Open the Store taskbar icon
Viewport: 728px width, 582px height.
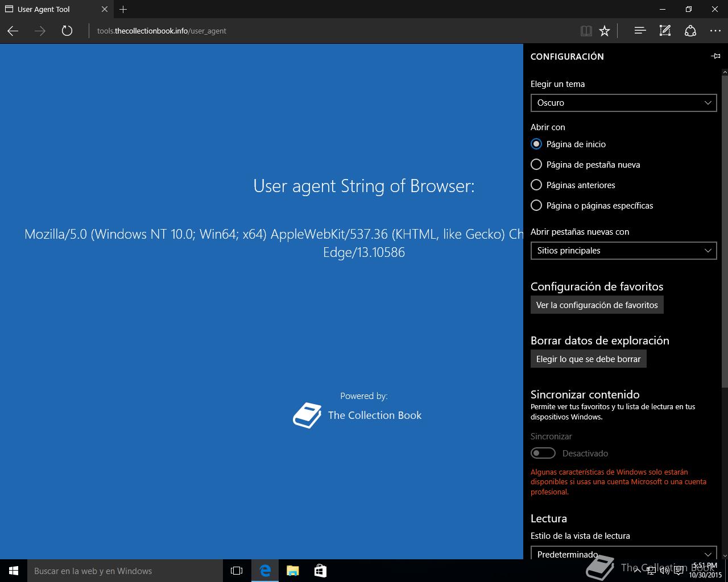(x=320, y=571)
